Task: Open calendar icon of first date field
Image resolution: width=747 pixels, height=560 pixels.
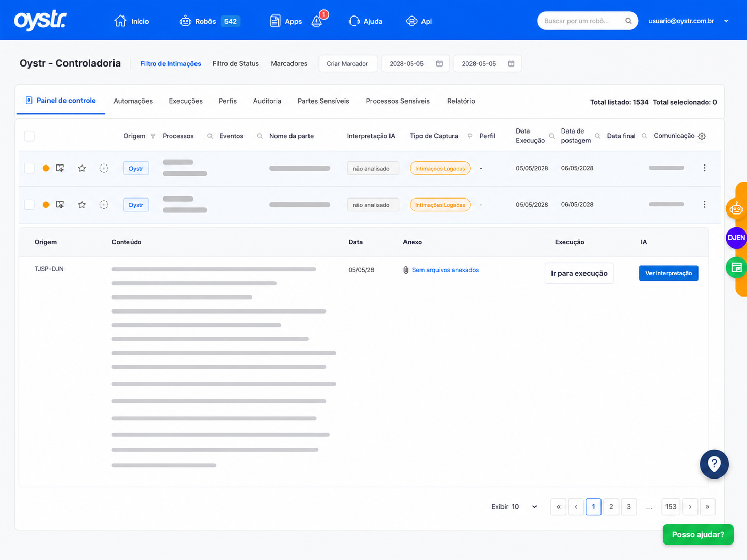Action: [440, 63]
